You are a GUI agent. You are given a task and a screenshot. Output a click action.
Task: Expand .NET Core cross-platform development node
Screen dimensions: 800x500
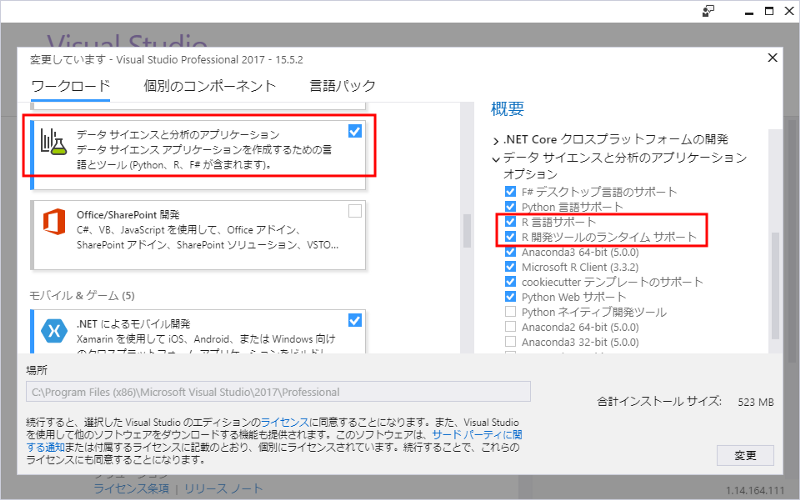[x=495, y=140]
